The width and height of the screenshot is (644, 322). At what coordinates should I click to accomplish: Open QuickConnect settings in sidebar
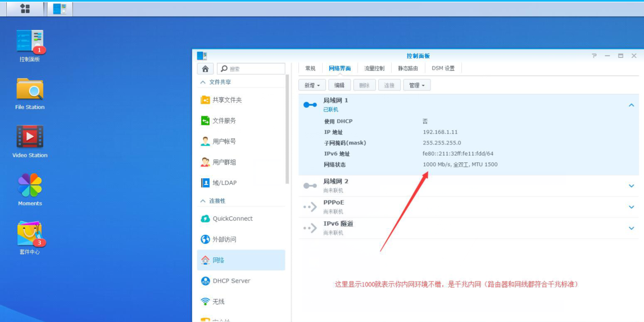click(x=232, y=219)
